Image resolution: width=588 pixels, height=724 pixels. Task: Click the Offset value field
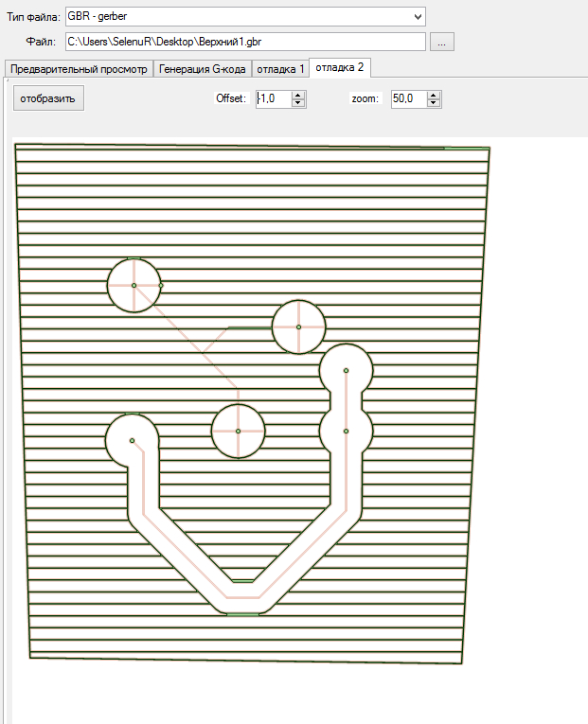pos(274,98)
